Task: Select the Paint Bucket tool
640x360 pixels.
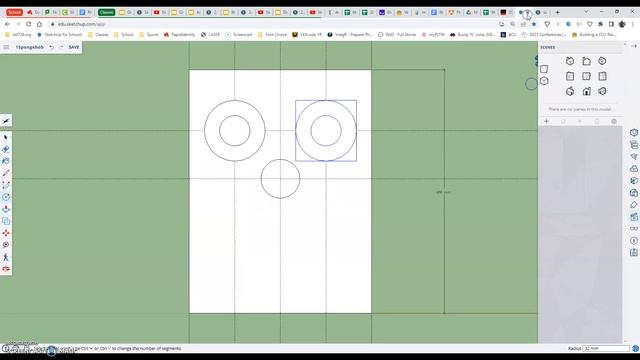Action: point(6,161)
